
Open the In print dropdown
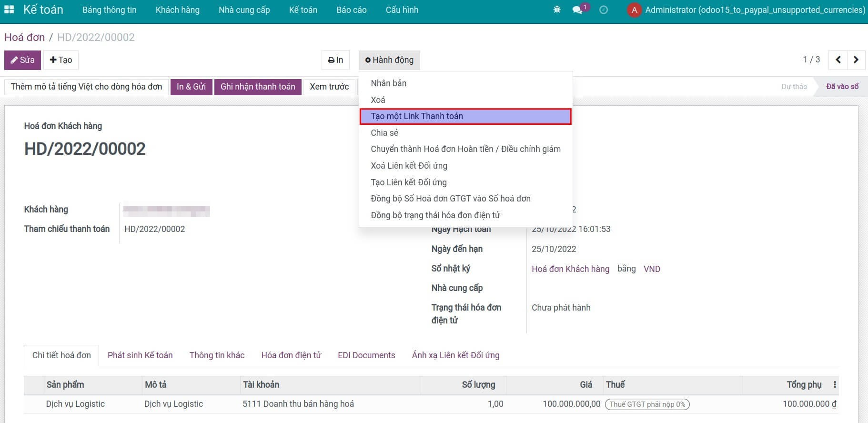pos(335,60)
